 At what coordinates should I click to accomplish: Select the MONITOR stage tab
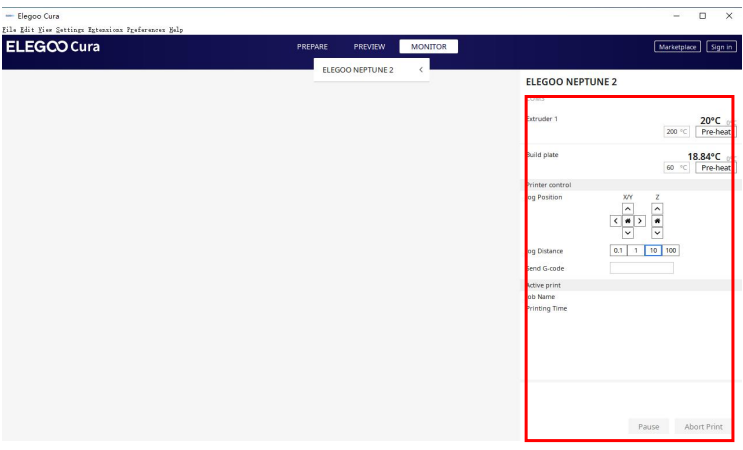(428, 46)
